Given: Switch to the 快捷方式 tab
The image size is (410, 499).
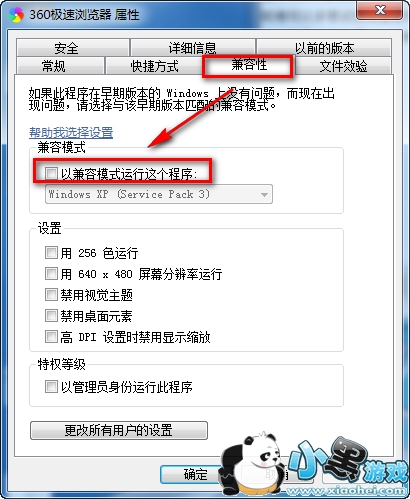Looking at the screenshot, I should click(154, 66).
